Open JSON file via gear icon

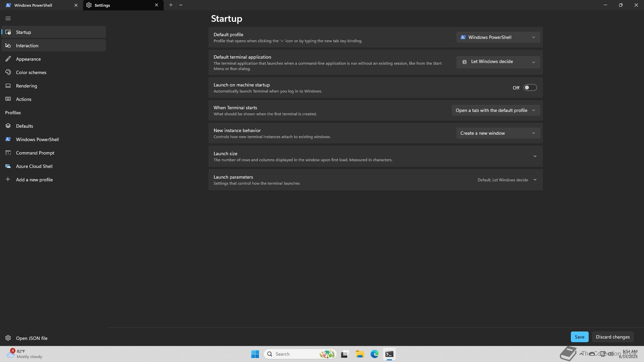8,338
